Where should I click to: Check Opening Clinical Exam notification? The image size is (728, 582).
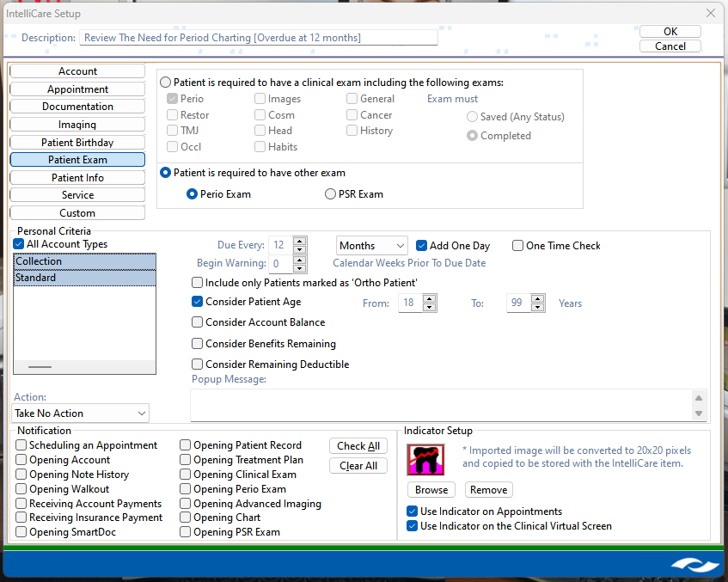(186, 475)
